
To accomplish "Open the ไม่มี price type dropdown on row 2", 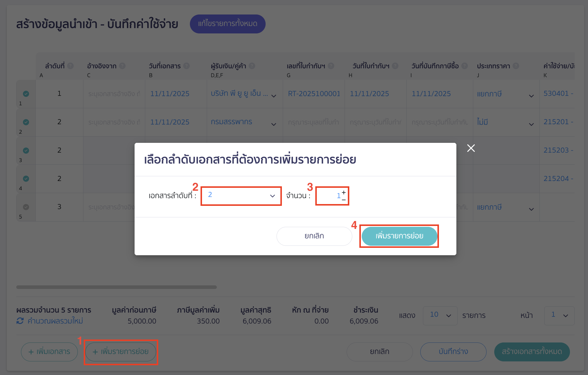I will [532, 125].
